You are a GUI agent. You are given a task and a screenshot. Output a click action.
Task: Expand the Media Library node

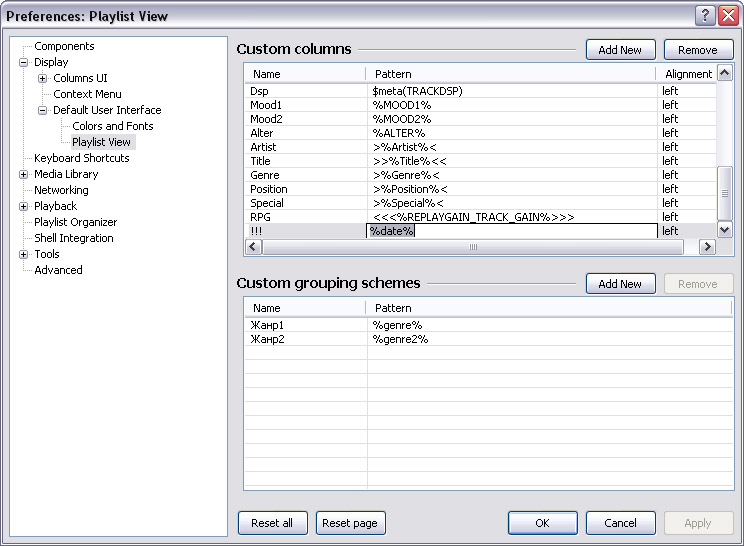[x=24, y=174]
